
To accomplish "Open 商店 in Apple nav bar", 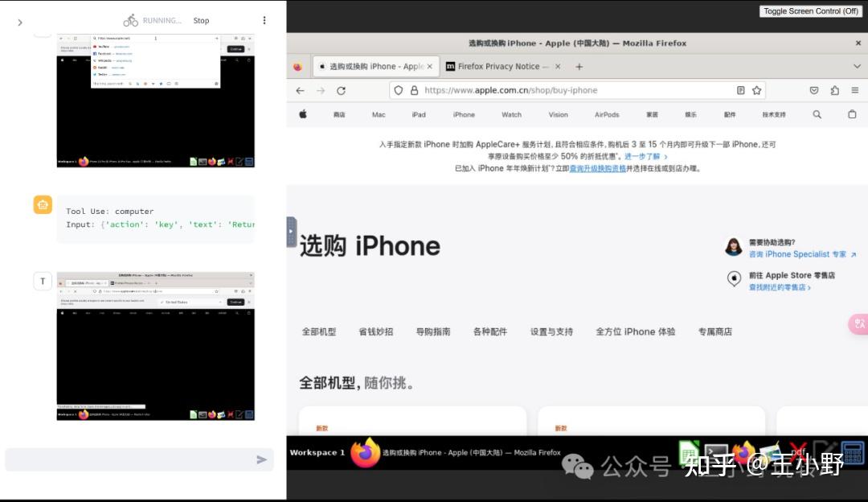I will tap(339, 115).
